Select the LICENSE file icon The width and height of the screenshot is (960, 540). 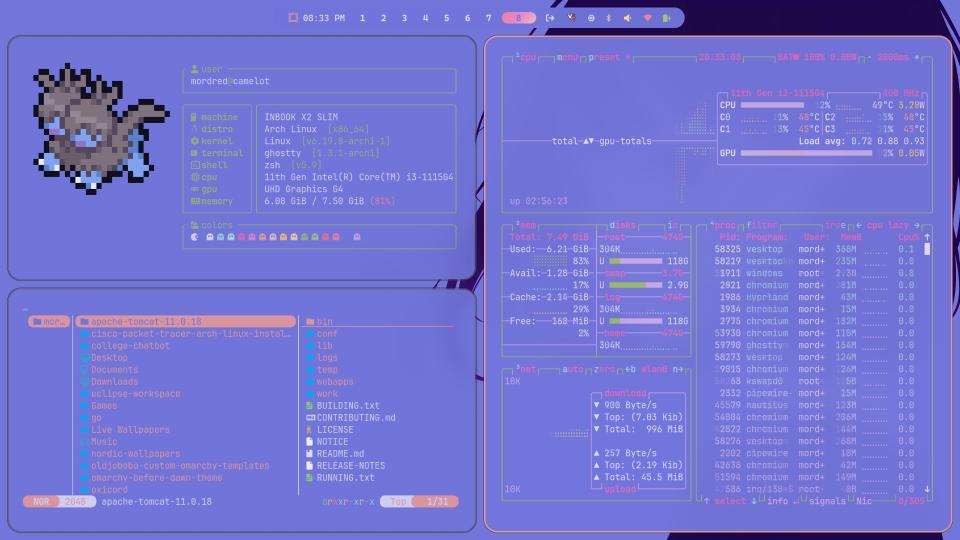tap(310, 430)
